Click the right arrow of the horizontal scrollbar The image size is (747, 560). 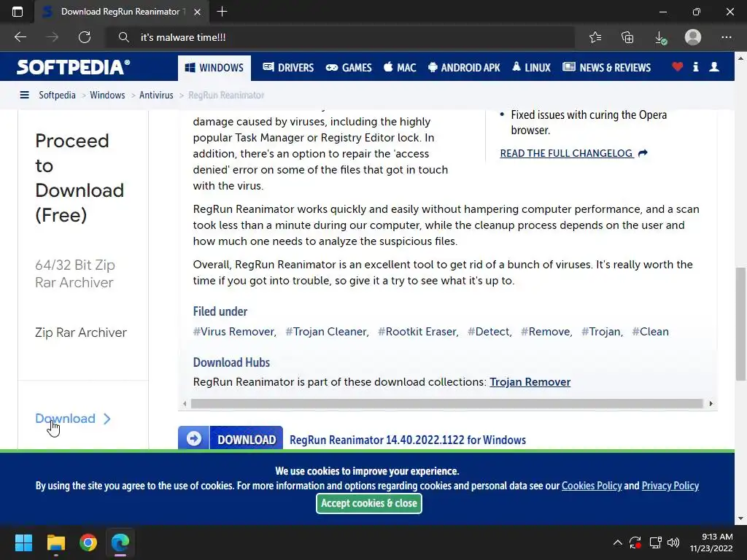tap(711, 403)
